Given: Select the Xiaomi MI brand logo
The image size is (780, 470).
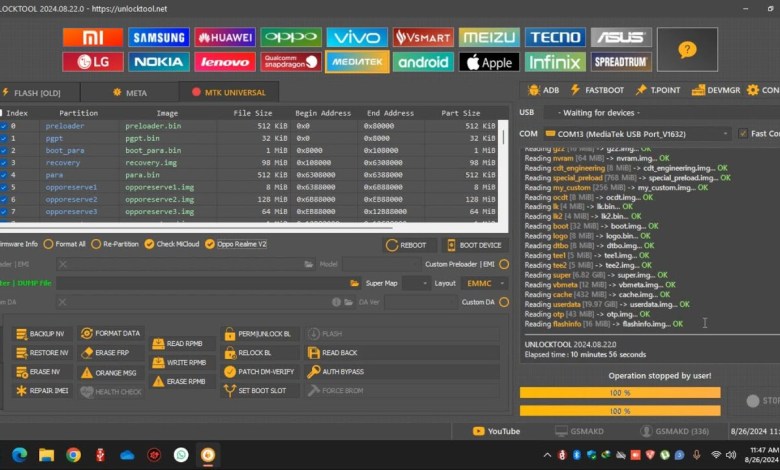Looking at the screenshot, I should pos(93,37).
